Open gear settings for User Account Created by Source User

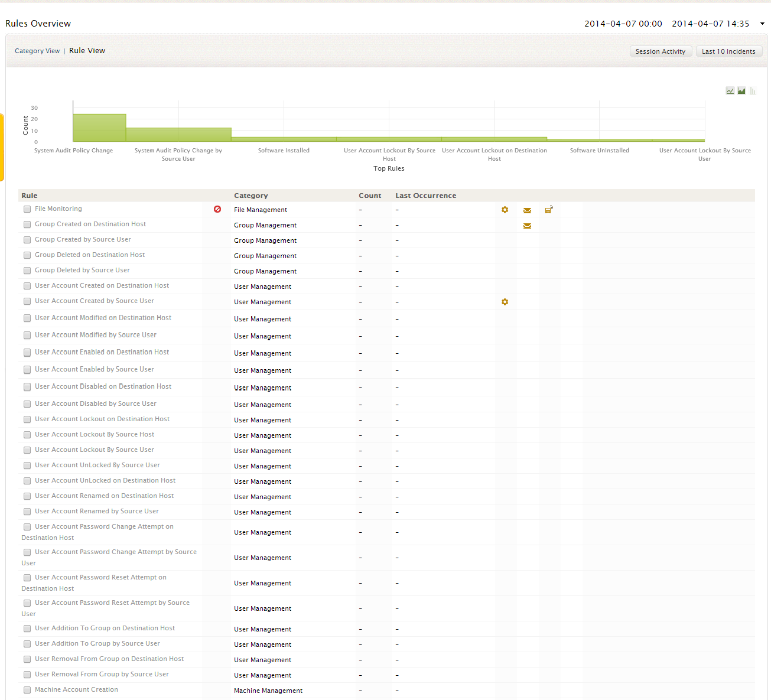[x=505, y=302]
